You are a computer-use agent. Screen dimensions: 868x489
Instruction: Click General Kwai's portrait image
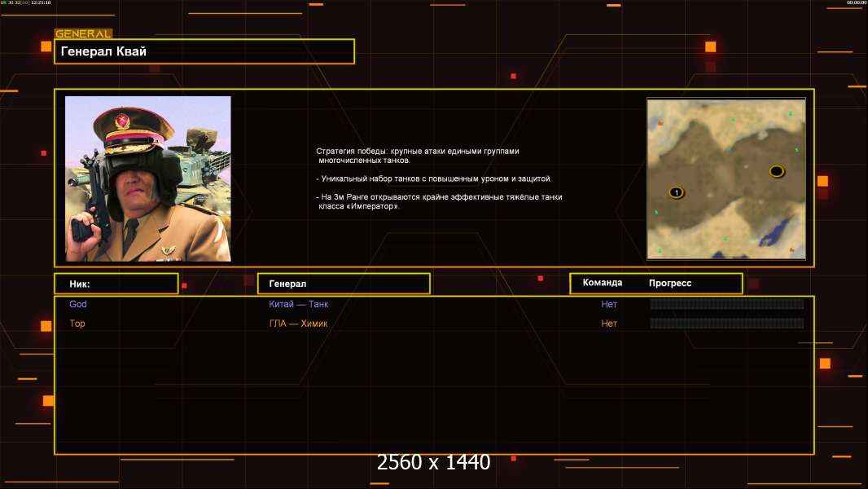click(148, 178)
